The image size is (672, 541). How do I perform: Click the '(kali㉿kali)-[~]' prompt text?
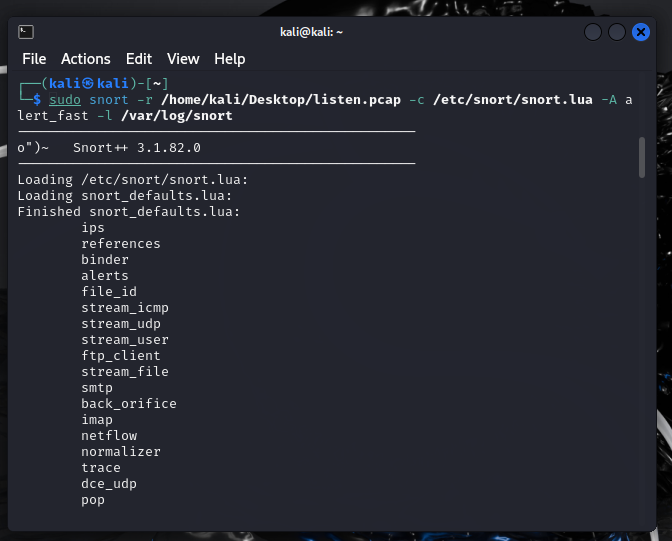[105, 84]
